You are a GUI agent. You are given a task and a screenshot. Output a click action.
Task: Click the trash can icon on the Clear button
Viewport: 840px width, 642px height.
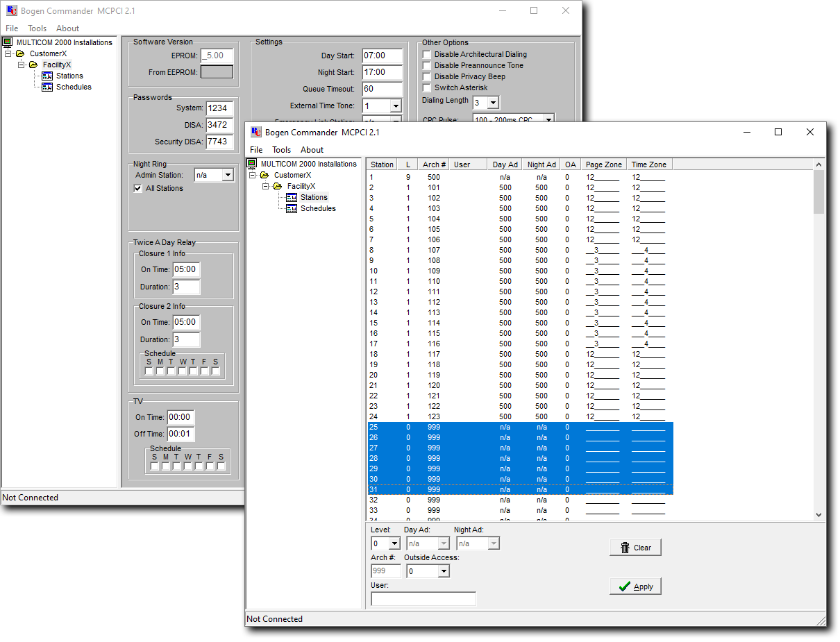pyautogui.click(x=625, y=548)
